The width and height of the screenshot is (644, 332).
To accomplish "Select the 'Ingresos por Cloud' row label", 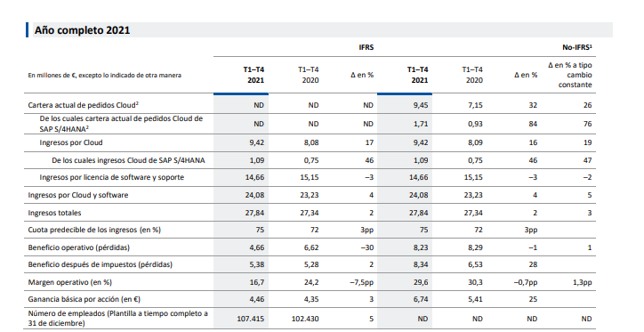I will pos(71,142).
